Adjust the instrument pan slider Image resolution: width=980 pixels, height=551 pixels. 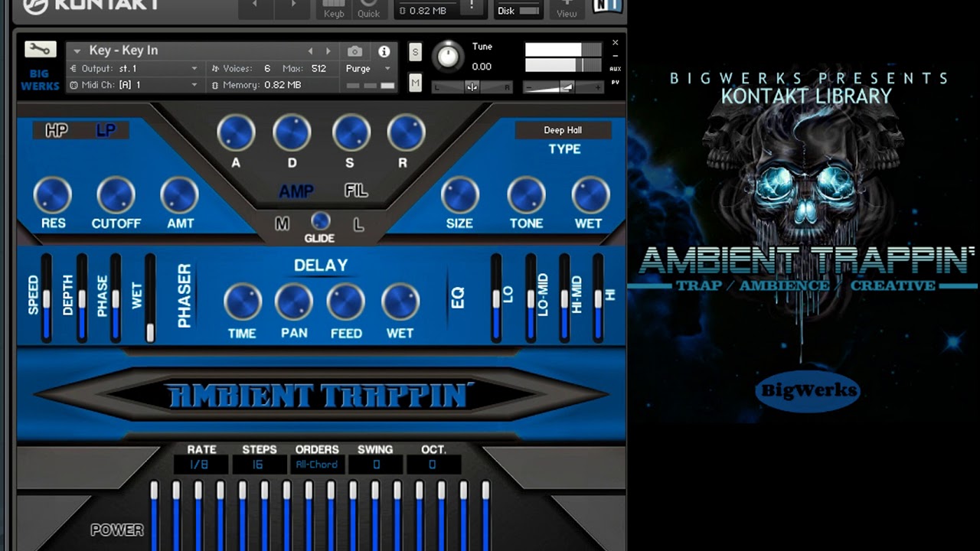(472, 86)
